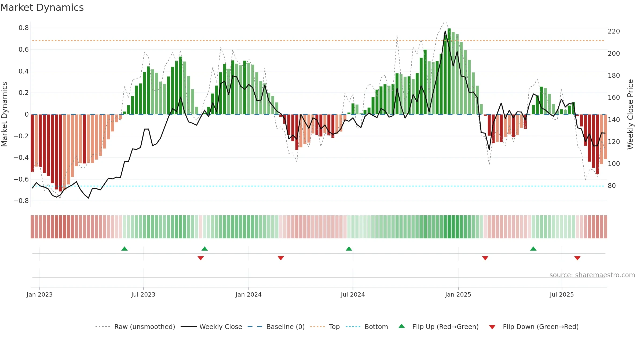This screenshot has height=362, width=644.
Task: Click the blue dashed Baseline sample in legend
Action: pos(255,327)
